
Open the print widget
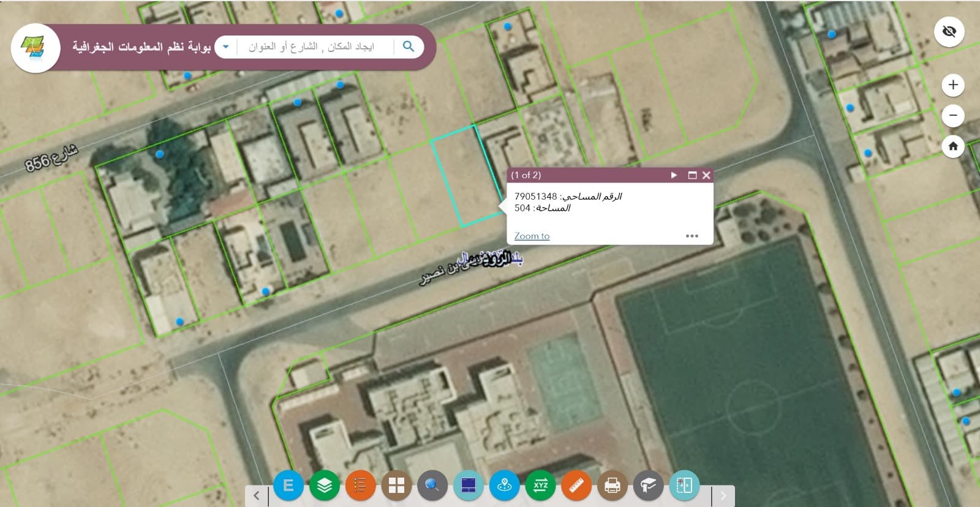[612, 486]
